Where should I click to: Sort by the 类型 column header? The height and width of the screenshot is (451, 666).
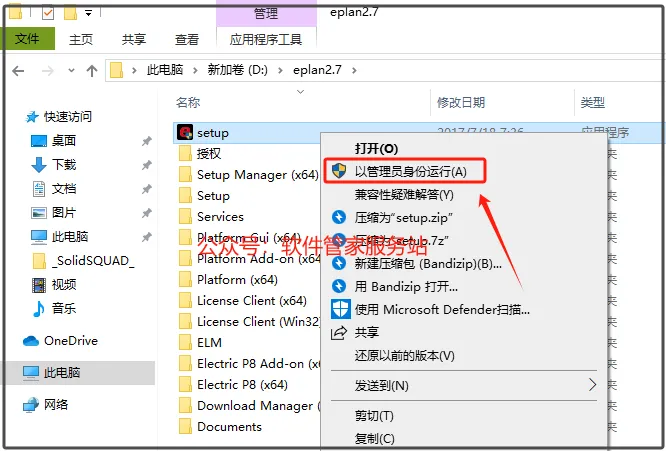pyautogui.click(x=593, y=102)
